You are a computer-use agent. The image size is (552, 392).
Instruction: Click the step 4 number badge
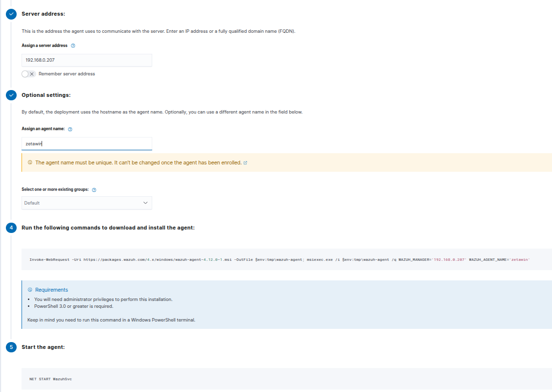[11, 228]
